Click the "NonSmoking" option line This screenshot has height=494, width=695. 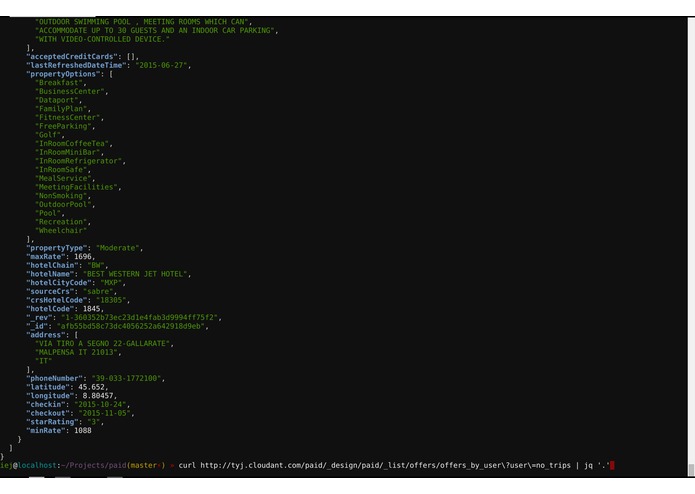coord(63,195)
